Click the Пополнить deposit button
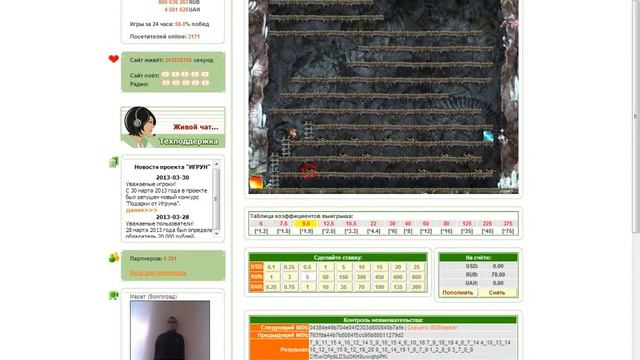 point(458,293)
